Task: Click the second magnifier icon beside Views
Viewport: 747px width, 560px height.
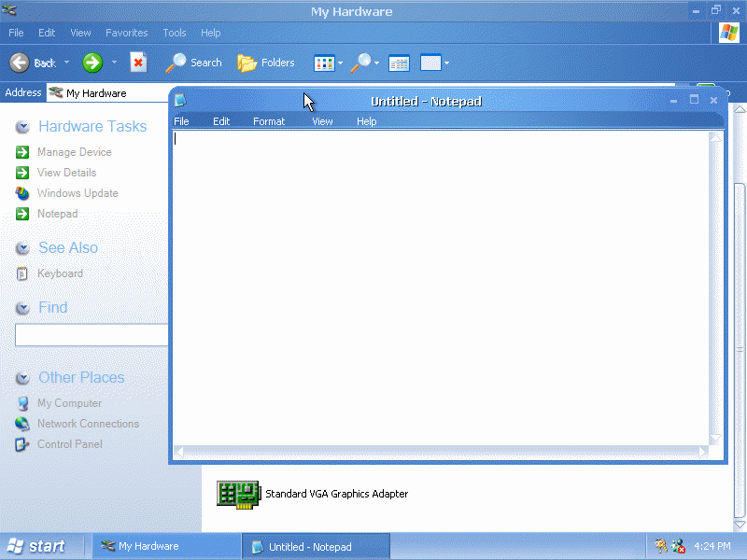Action: pos(360,63)
